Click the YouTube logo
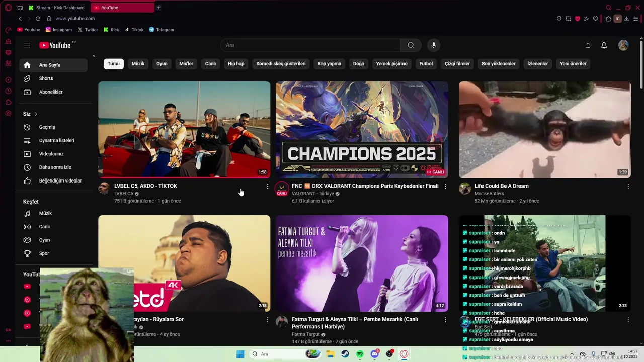644x362 pixels. [x=55, y=45]
